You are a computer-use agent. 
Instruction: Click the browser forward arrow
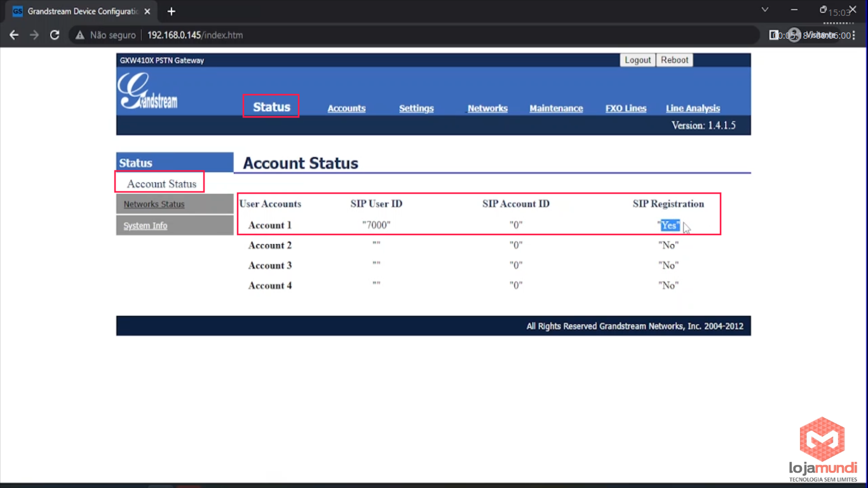(34, 35)
